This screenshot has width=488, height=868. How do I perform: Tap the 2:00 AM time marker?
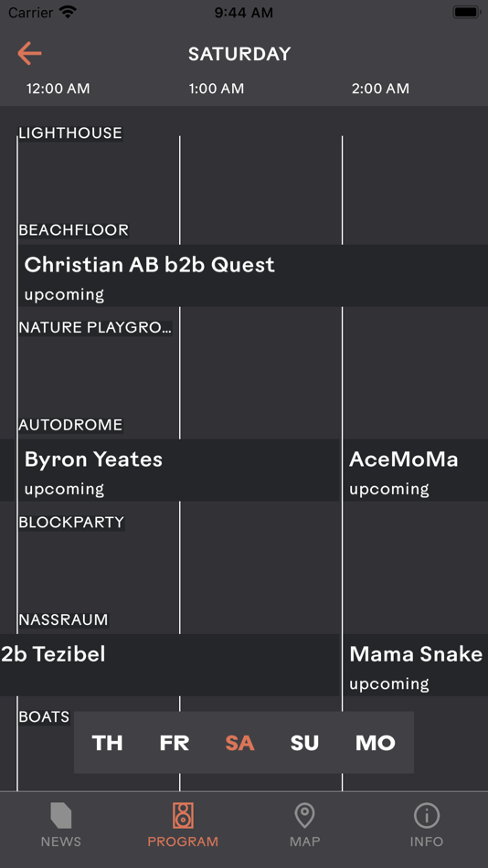[380, 89]
